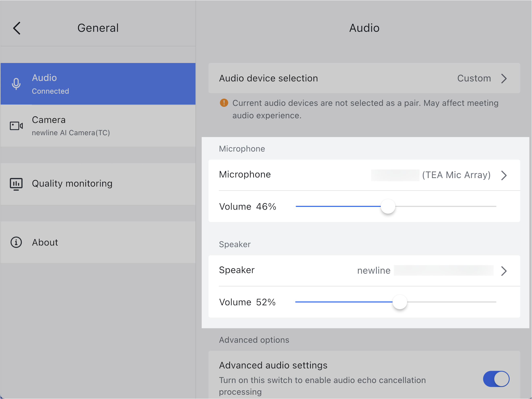Open the Quality monitoring section
Viewport: 532px width, 399px height.
[98, 184]
